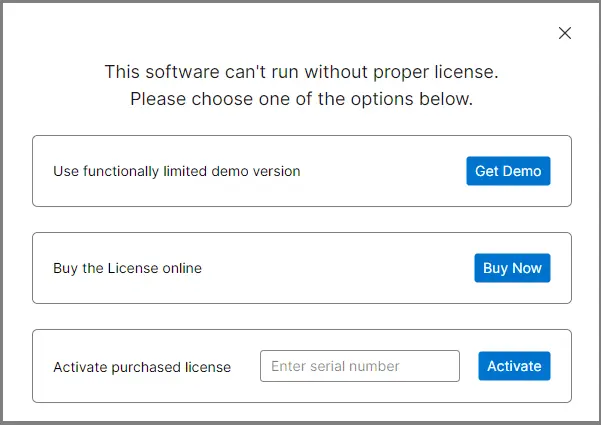Click the word 'Buy' on the Buy Now button
Image resolution: width=601 pixels, height=425 pixels.
tap(496, 268)
